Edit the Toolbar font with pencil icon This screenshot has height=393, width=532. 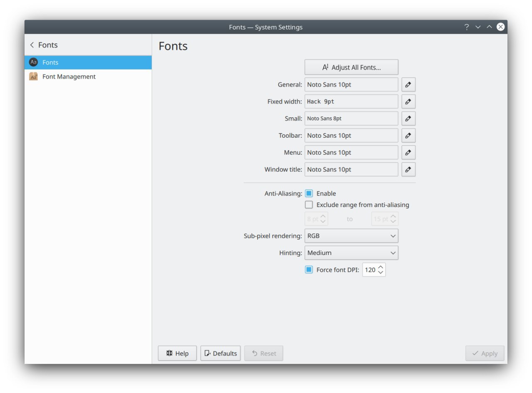pyautogui.click(x=408, y=136)
